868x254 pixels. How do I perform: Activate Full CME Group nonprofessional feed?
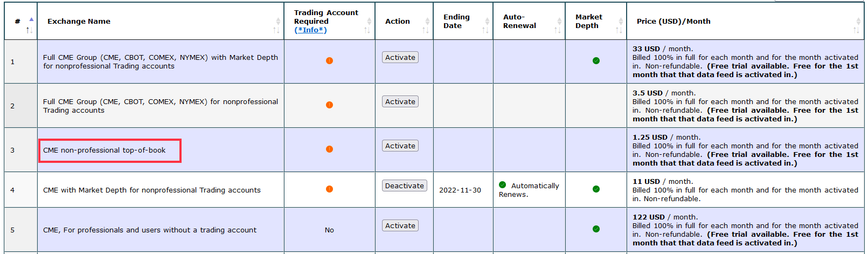tap(400, 102)
